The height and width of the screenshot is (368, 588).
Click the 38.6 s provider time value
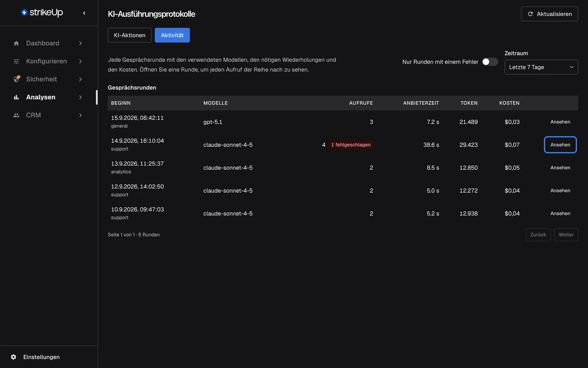[x=431, y=145]
